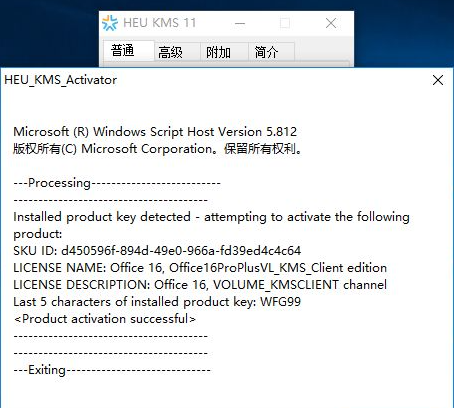
Task: Click the LICENSE NAME Office16ProPlusVL line
Action: tap(200, 267)
